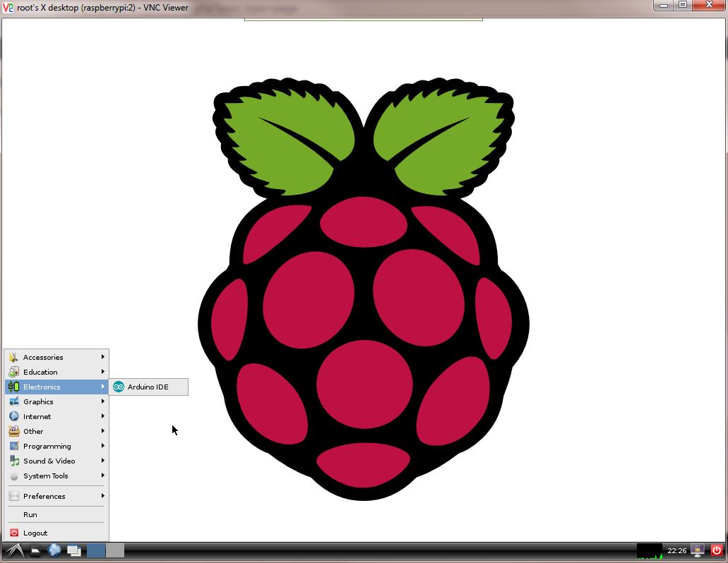Click the Graphics category icon
The height and width of the screenshot is (563, 728).
(x=14, y=401)
